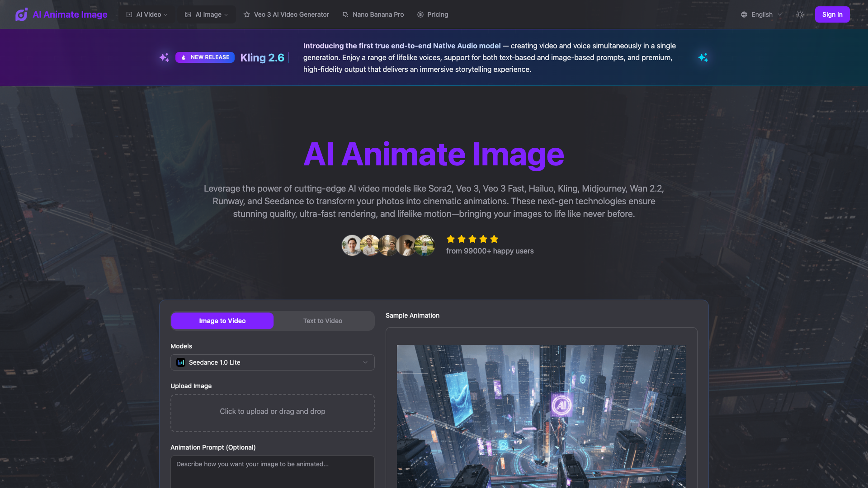The width and height of the screenshot is (868, 488).
Task: Click the last user avatar in row
Action: 425,245
